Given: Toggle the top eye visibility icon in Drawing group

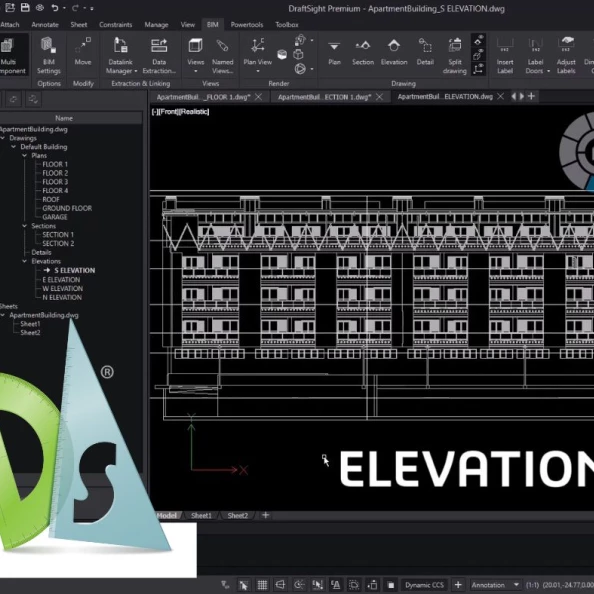Looking at the screenshot, I should (479, 40).
